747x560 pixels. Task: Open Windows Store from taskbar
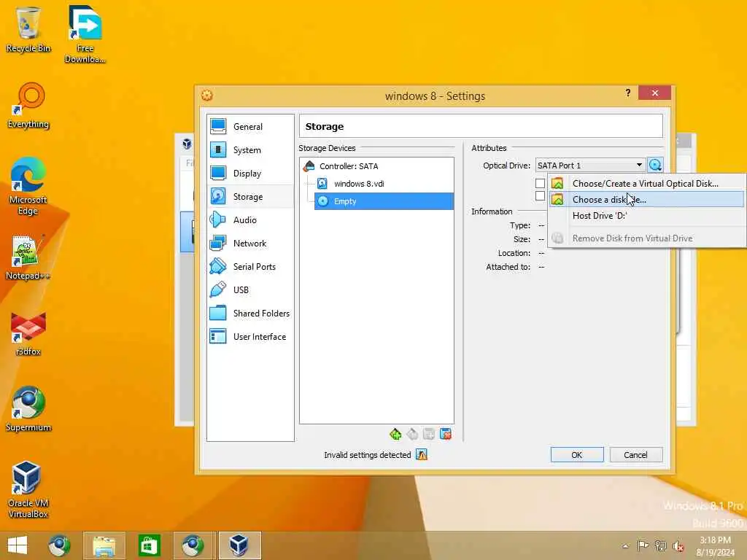click(x=149, y=545)
